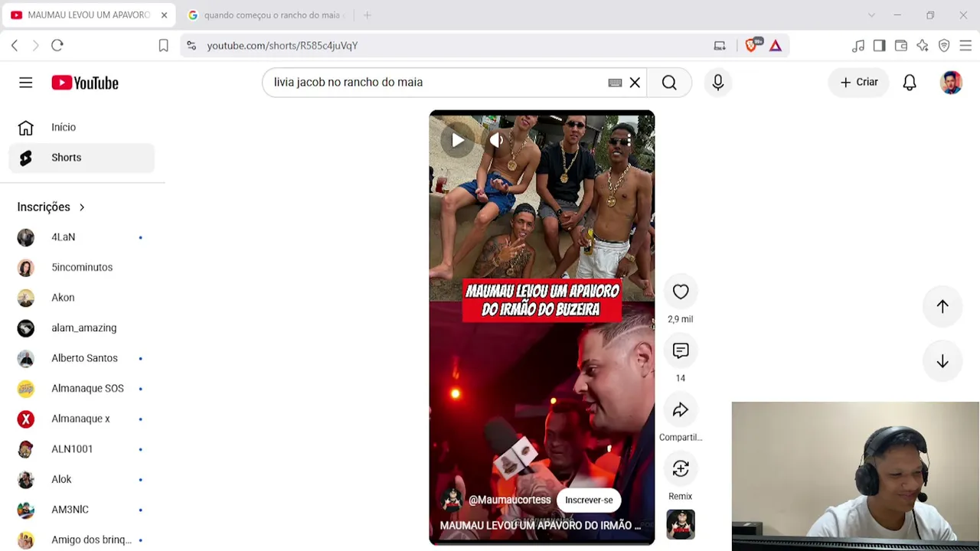Open the Brave Shields lion icon
Image resolution: width=980 pixels, height=551 pixels.
(x=751, y=45)
